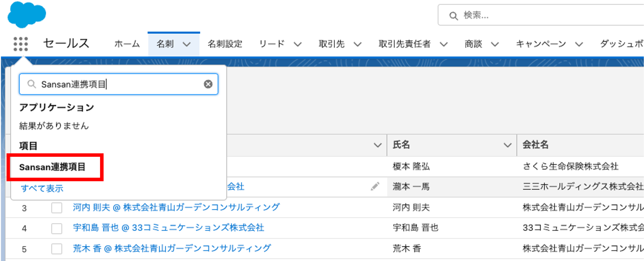Screen dimensions: 644x261
Task: Click the pencil edit icon in row
Action: pyautogui.click(x=375, y=186)
